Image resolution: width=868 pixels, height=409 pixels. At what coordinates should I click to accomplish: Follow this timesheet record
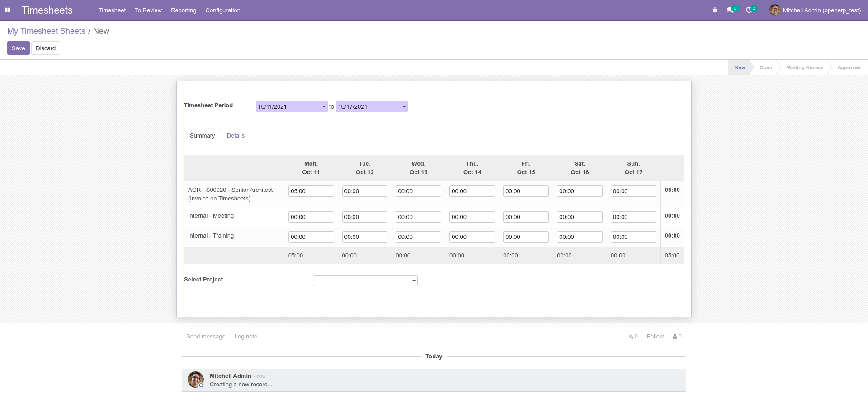[655, 337]
